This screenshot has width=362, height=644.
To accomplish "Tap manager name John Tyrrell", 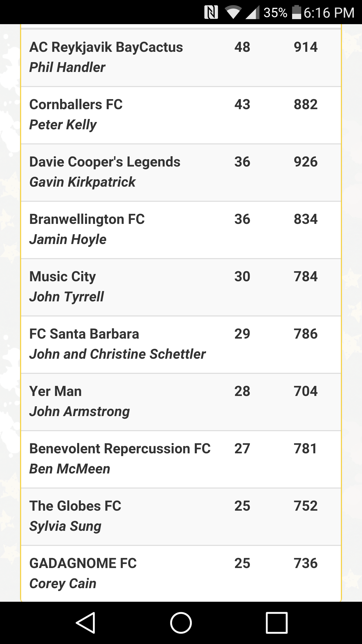I will (67, 297).
